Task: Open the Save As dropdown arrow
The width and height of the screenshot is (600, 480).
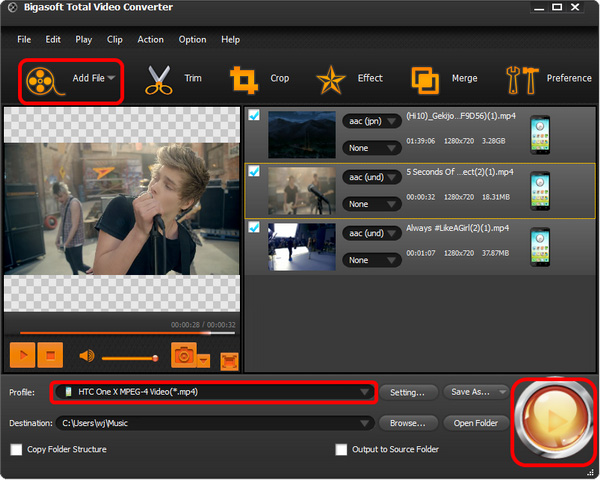Action: [502, 392]
